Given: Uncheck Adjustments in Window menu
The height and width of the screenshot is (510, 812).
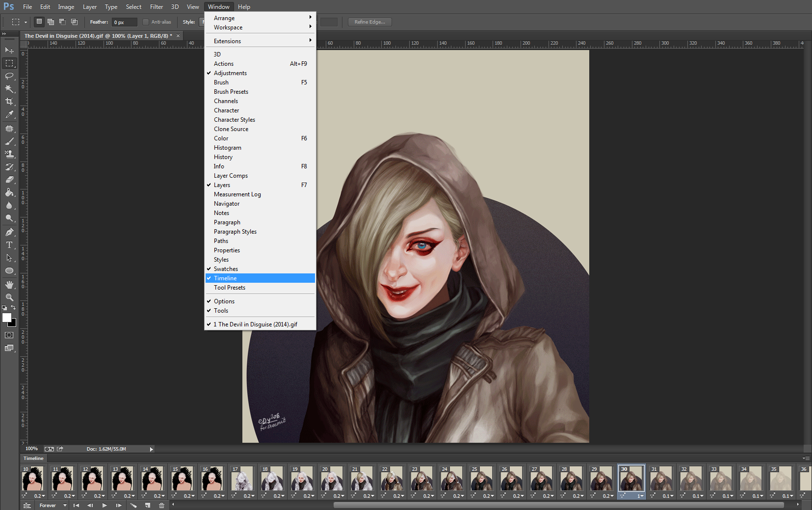Looking at the screenshot, I should (x=260, y=73).
